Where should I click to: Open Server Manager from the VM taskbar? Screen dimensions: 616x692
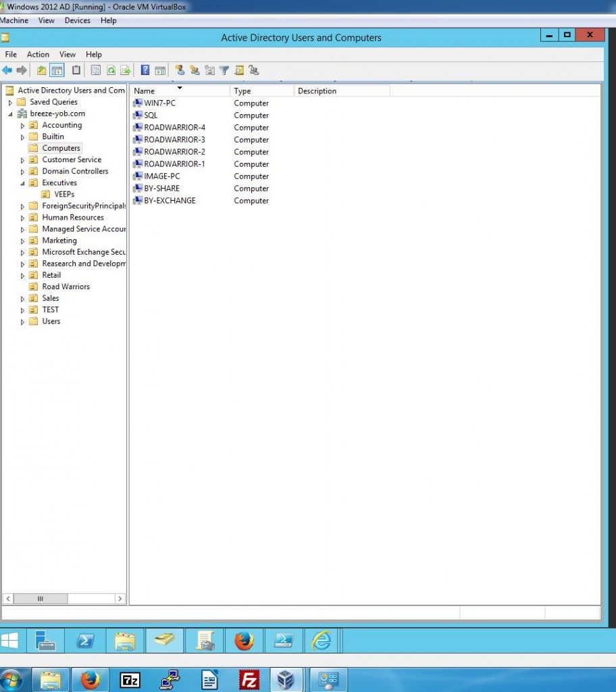[45, 641]
